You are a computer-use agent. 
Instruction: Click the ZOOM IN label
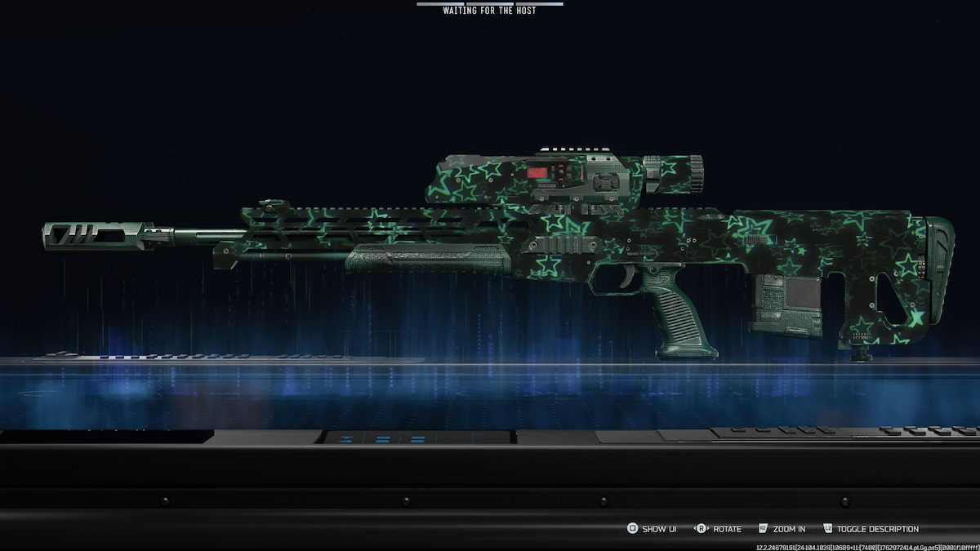[x=789, y=528]
